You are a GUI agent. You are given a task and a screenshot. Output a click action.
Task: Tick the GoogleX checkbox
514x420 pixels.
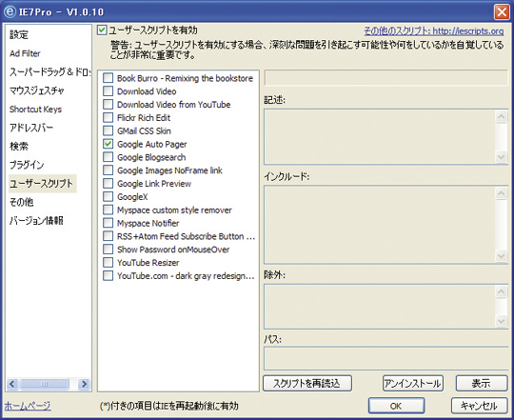[108, 197]
